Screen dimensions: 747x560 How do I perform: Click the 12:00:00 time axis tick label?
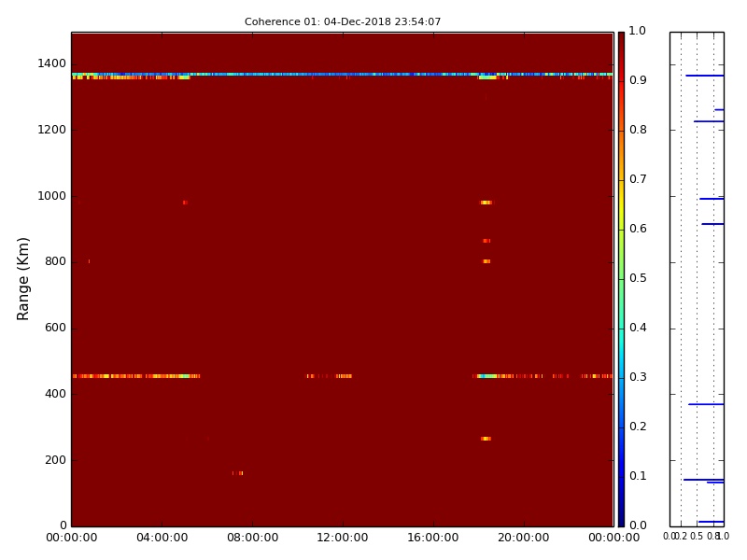pyautogui.click(x=343, y=538)
